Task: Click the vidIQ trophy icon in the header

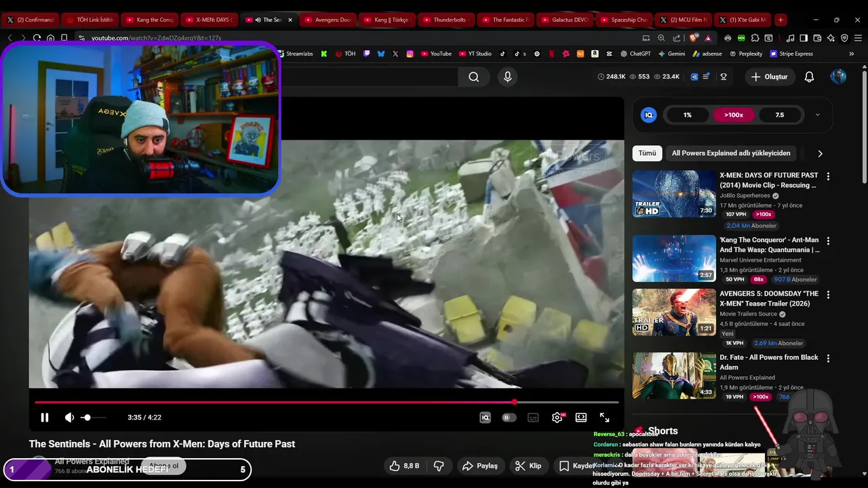Action: point(724,77)
